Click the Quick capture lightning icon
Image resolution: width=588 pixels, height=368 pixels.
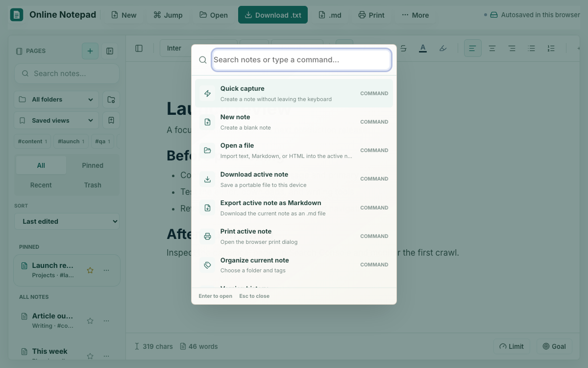[x=207, y=93]
